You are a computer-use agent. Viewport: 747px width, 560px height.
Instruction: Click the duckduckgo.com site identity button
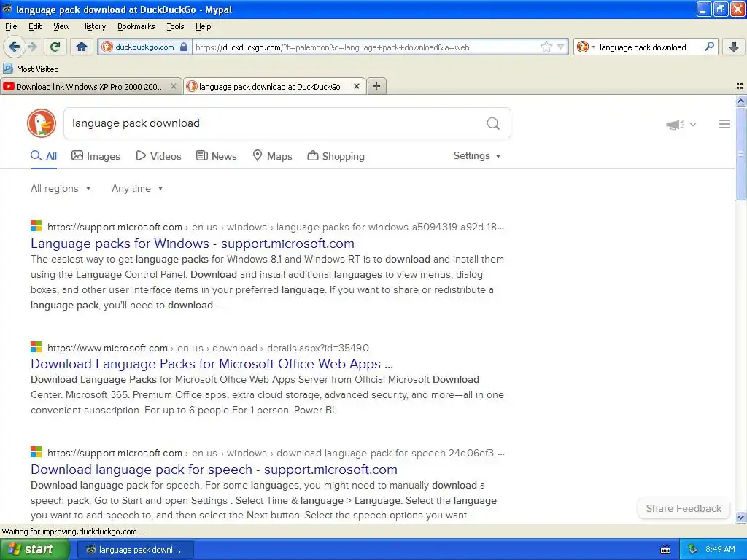coord(144,47)
